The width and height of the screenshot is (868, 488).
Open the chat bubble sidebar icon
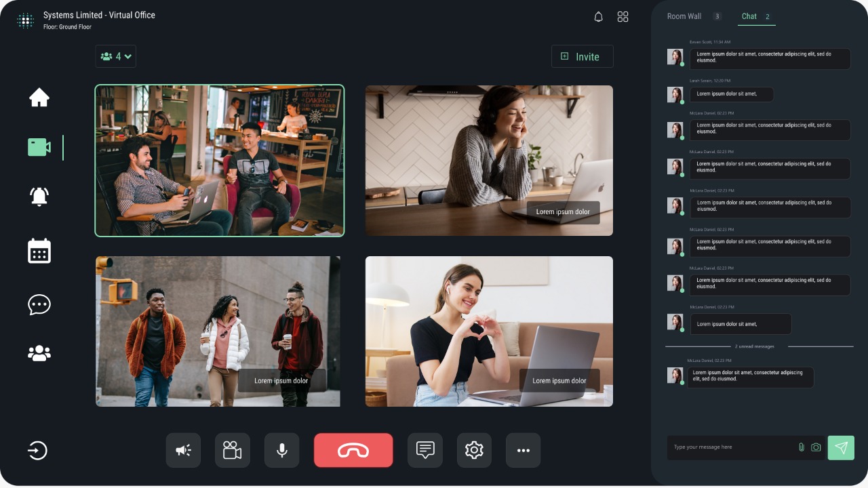tap(39, 304)
